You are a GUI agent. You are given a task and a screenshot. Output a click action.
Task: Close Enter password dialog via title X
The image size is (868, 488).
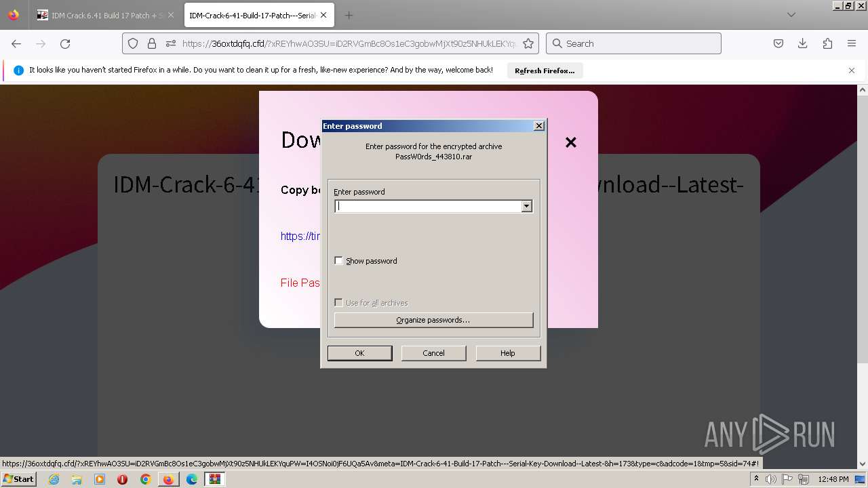pos(539,126)
